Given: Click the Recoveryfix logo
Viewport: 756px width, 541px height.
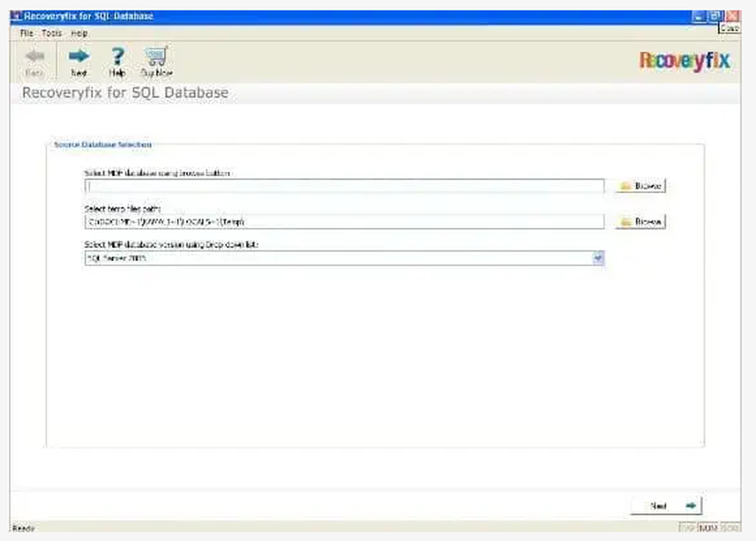Looking at the screenshot, I should click(x=685, y=61).
